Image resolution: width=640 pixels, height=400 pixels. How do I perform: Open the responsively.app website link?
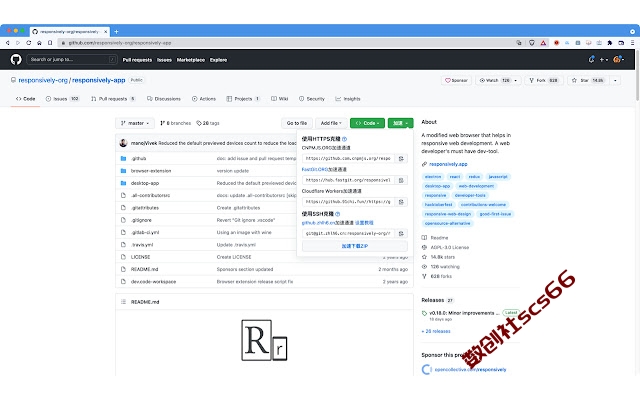(448, 164)
